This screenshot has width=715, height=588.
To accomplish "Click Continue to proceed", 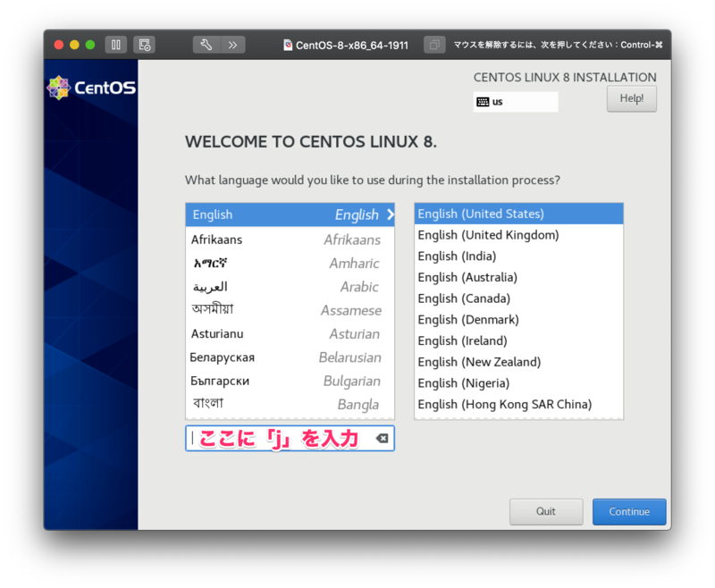I will [x=629, y=511].
